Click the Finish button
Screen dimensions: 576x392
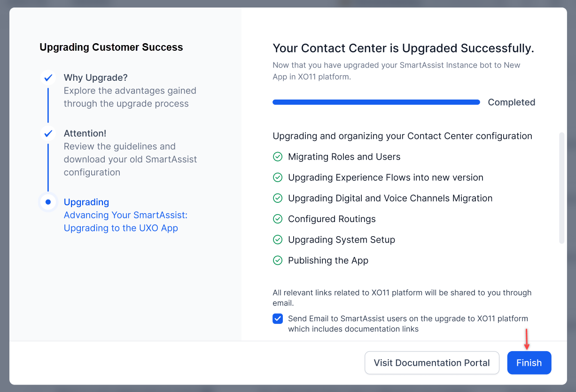[x=529, y=363]
